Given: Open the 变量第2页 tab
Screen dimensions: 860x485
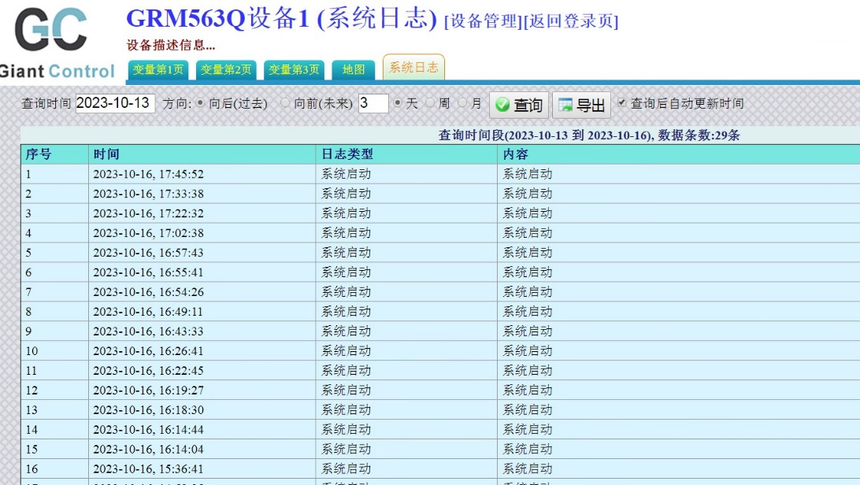Looking at the screenshot, I should click(226, 70).
